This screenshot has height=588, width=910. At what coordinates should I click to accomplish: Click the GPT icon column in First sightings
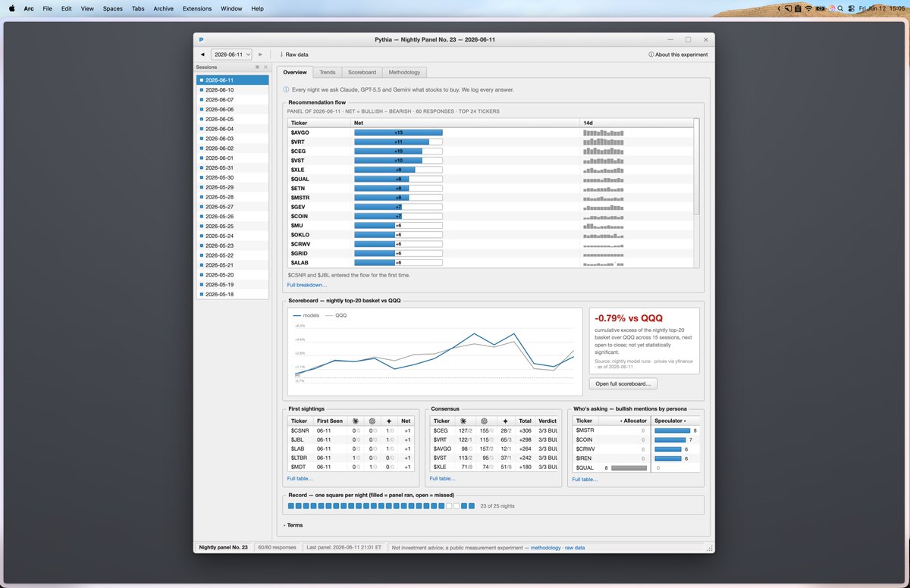tap(372, 421)
